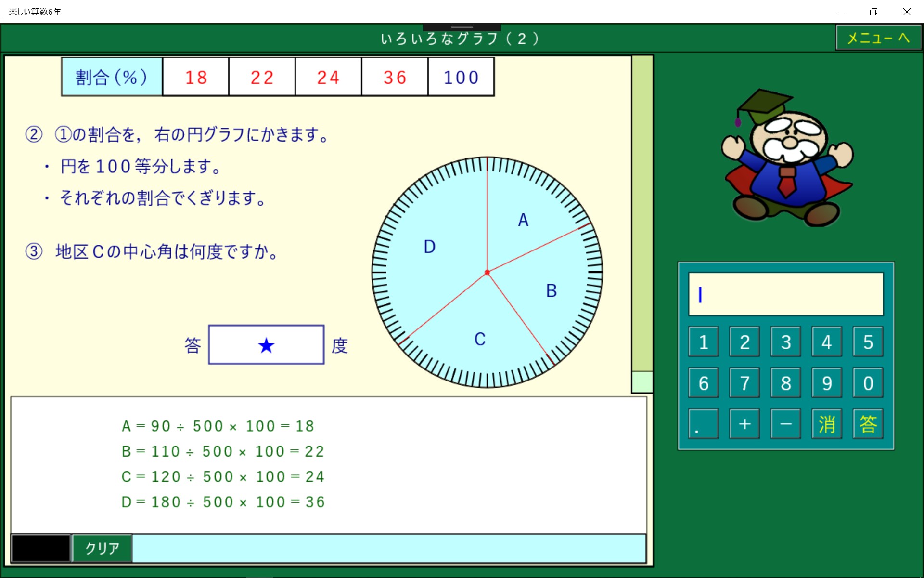Click the vertical scrollbar thumb at bottom
Image resolution: width=924 pixels, height=578 pixels.
(x=642, y=382)
